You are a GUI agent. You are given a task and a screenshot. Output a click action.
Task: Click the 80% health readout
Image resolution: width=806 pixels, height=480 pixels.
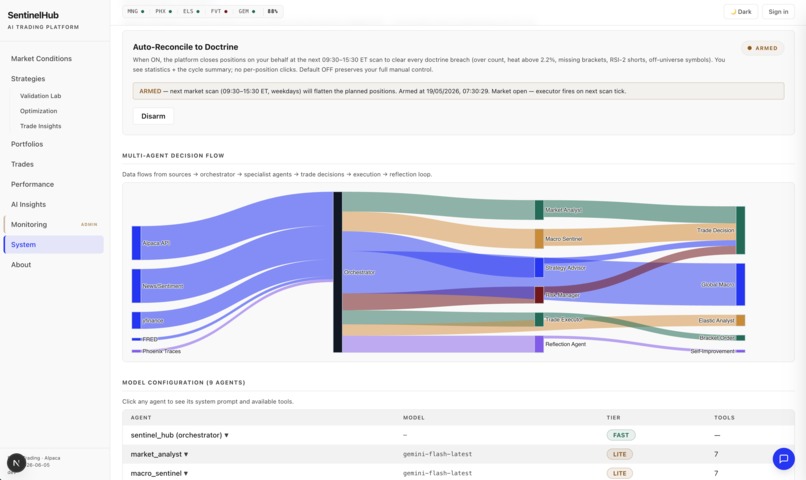272,11
